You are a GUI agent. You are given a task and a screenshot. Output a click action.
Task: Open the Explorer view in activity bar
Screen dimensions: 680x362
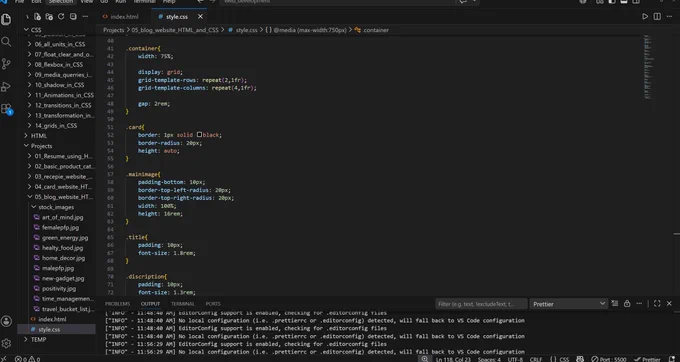click(6, 20)
